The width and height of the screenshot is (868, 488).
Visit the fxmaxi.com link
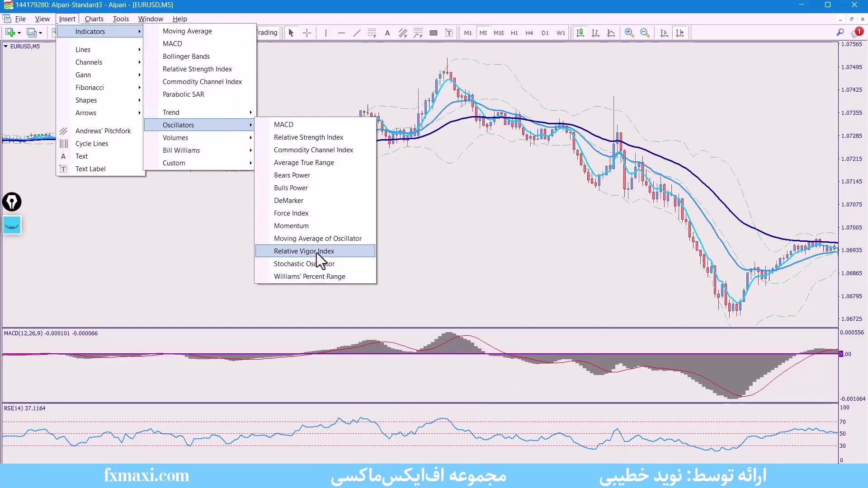click(x=146, y=475)
